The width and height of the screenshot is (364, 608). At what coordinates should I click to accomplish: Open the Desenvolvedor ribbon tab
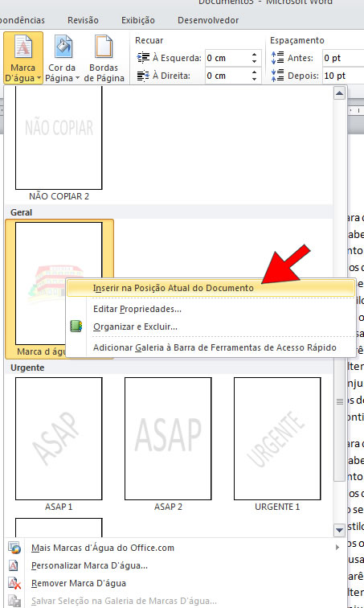coord(208,20)
